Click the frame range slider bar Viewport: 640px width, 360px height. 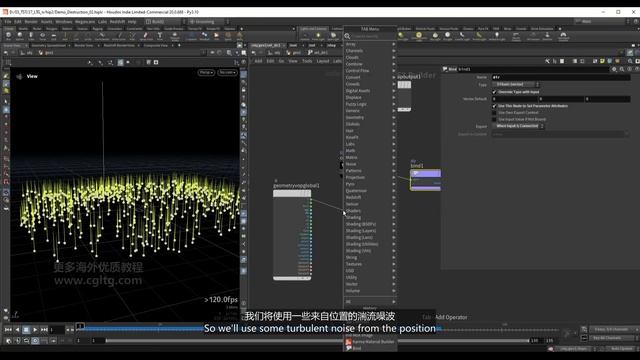coord(317,340)
